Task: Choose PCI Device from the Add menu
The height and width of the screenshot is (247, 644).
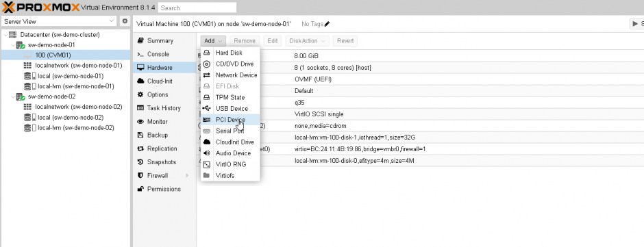Action: (x=230, y=120)
